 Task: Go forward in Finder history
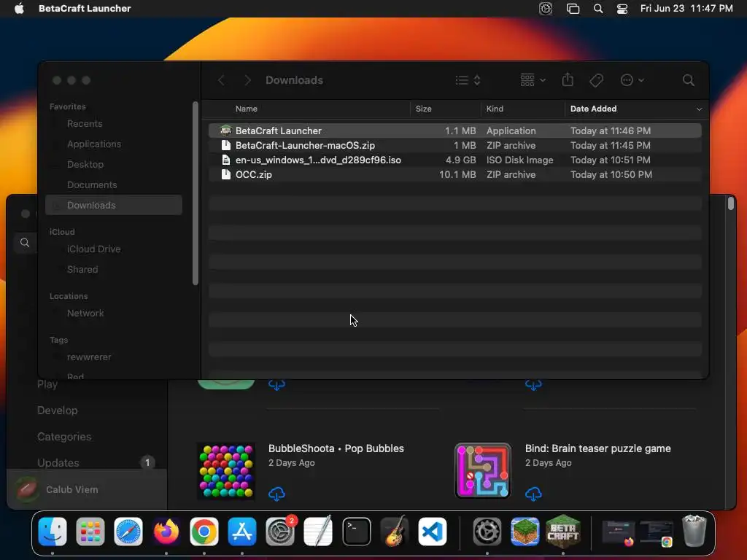[x=247, y=80]
